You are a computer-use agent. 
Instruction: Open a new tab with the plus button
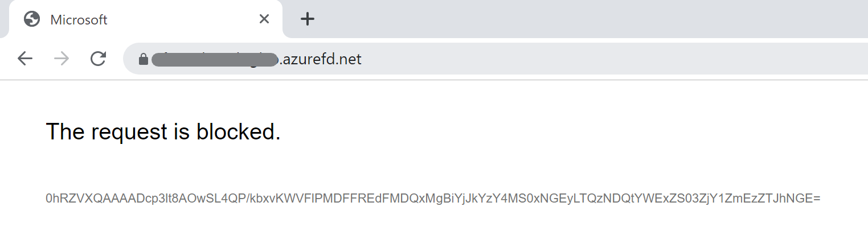tap(308, 19)
